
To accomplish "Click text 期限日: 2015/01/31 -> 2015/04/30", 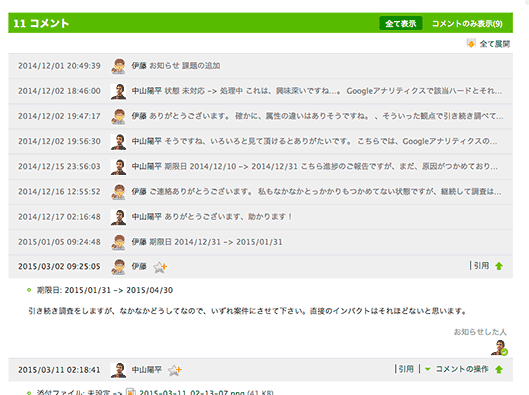I will point(105,290).
